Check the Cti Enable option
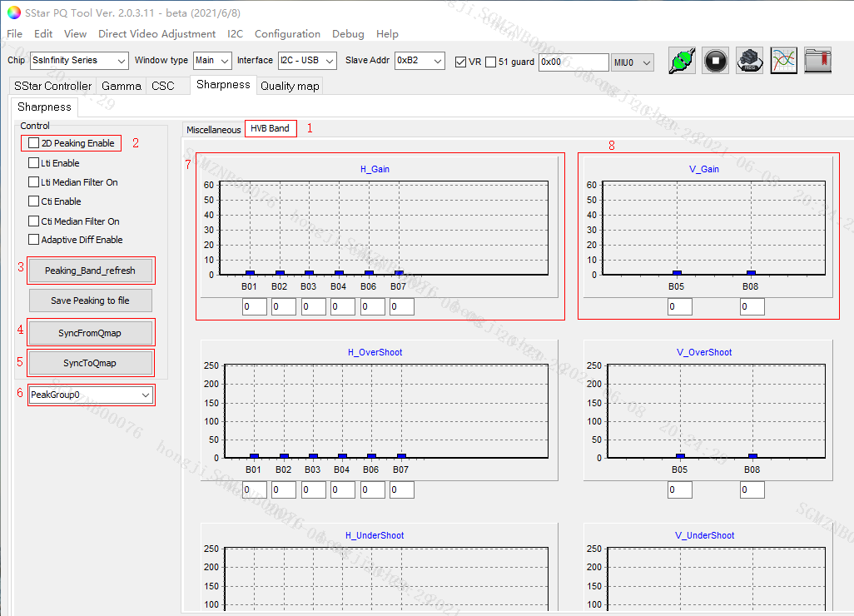This screenshot has height=616, width=854. pyautogui.click(x=34, y=201)
